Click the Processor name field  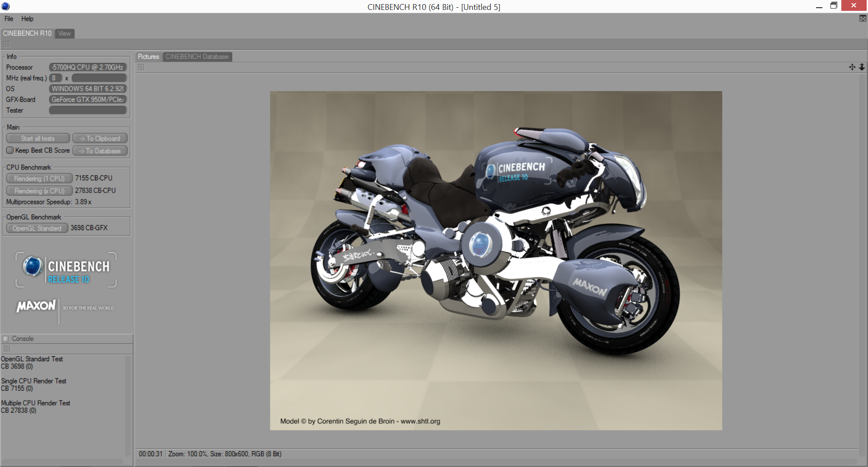tap(88, 67)
